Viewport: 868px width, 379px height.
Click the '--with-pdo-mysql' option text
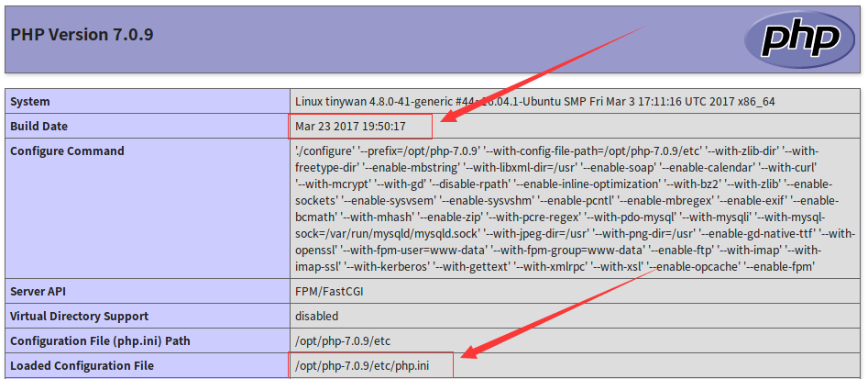[631, 217]
